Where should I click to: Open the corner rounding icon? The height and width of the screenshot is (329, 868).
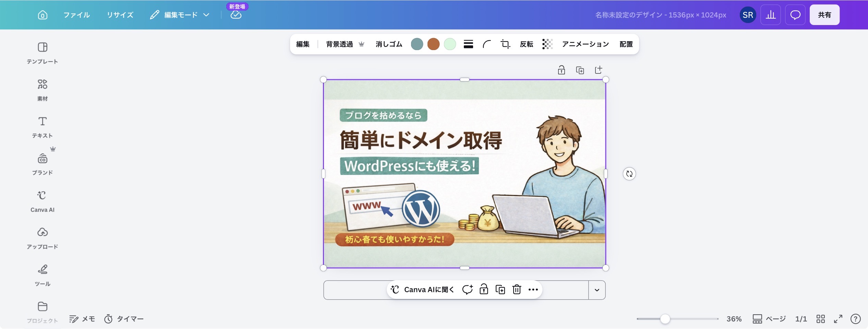click(x=487, y=44)
